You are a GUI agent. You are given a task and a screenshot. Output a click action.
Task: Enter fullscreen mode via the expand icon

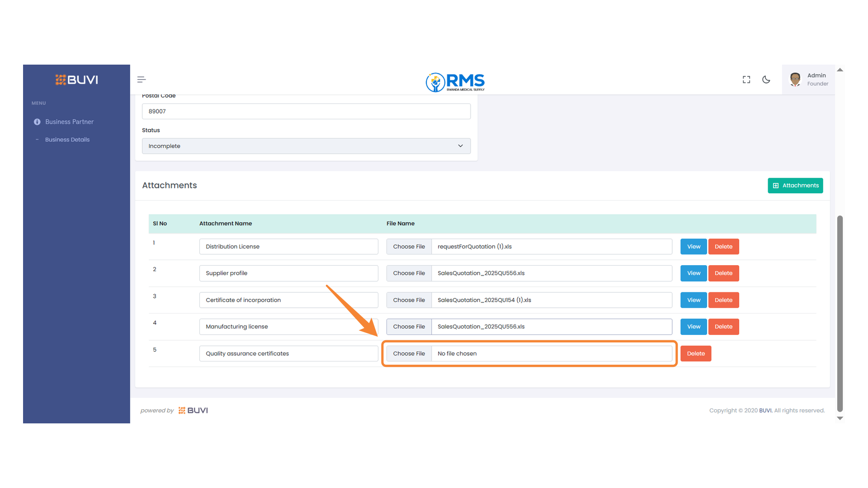click(746, 79)
